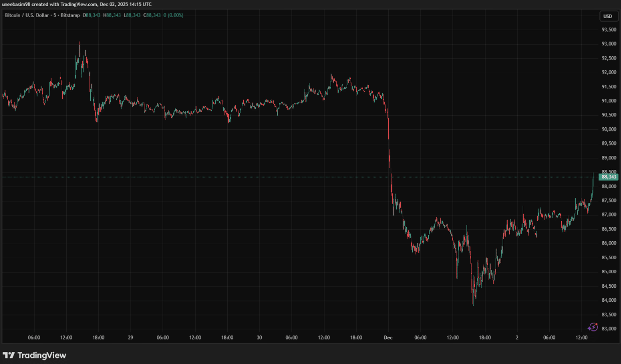Click the close value C88,343 in legend
Screen dimensions: 621x364
tap(152, 16)
